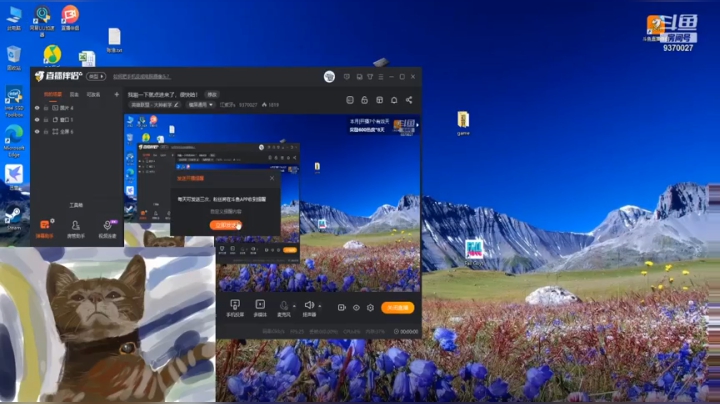Click the share icon above preview
The height and width of the screenshot is (404, 720).
tap(409, 100)
